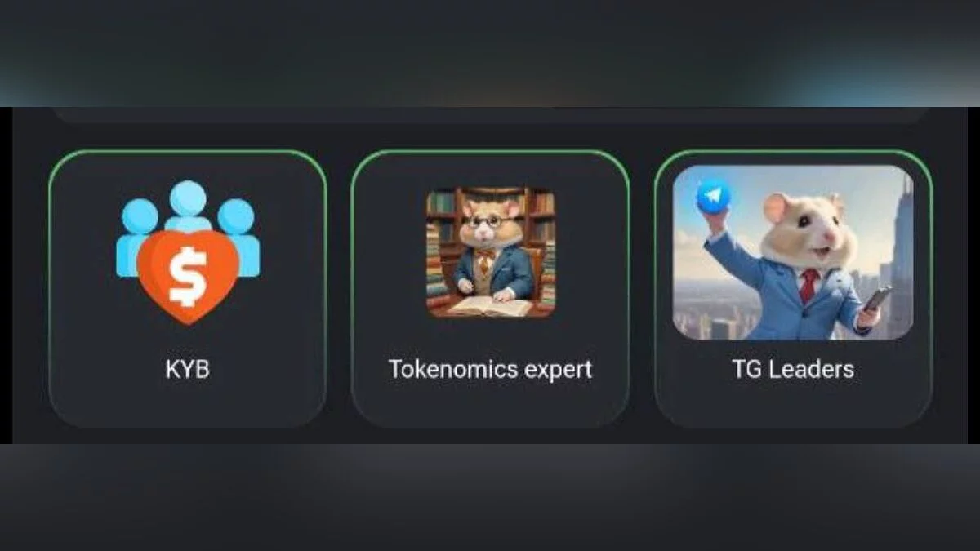Tap the "KYB" label text
The height and width of the screenshot is (551, 980).
(x=188, y=369)
